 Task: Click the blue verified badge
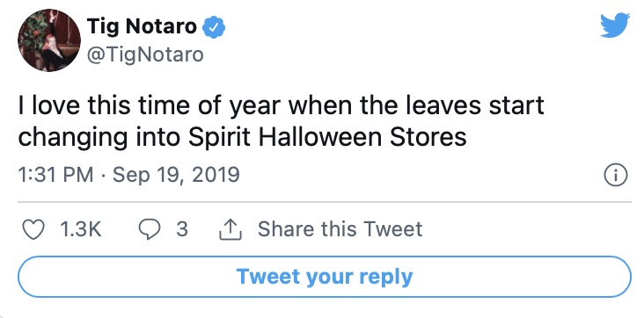coord(214,27)
